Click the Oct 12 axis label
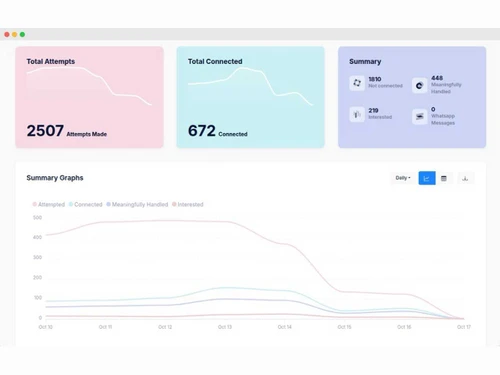 165,327
